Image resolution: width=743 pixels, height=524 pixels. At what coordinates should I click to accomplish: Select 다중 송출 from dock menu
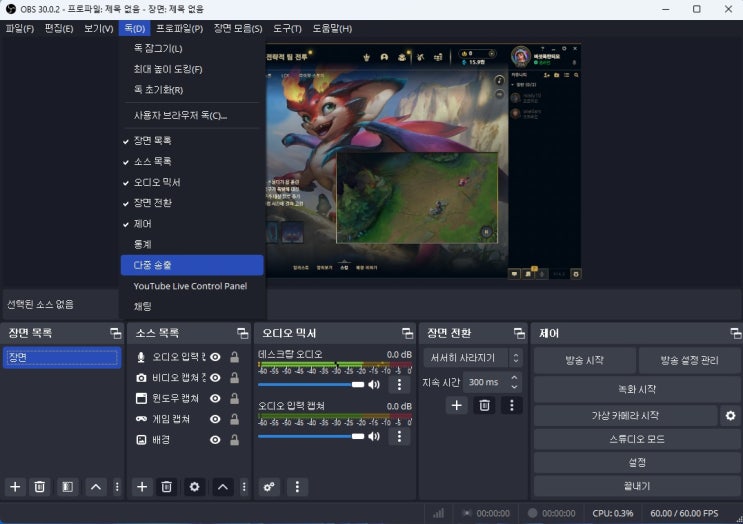192,265
